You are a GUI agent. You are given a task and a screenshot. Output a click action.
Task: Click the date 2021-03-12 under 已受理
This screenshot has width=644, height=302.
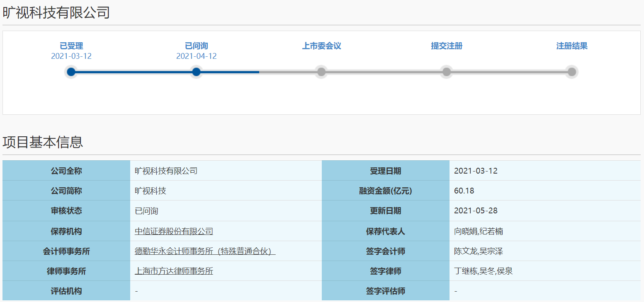point(71,56)
